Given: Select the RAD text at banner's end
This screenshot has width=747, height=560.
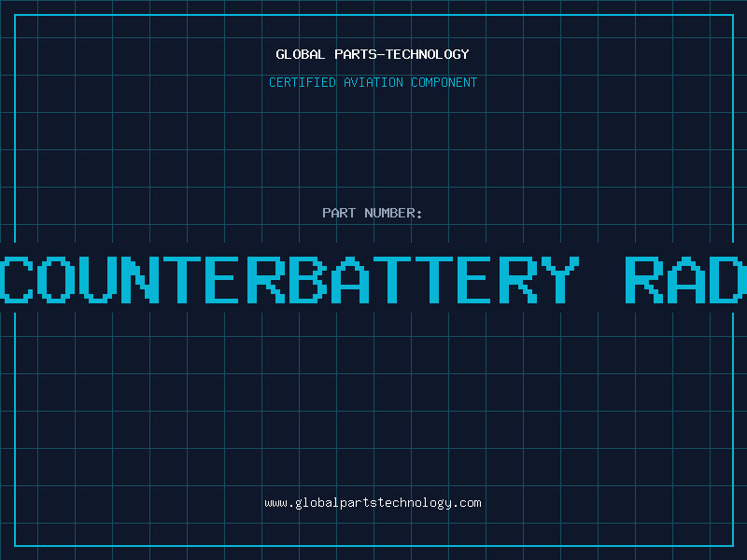Looking at the screenshot, I should (x=685, y=279).
